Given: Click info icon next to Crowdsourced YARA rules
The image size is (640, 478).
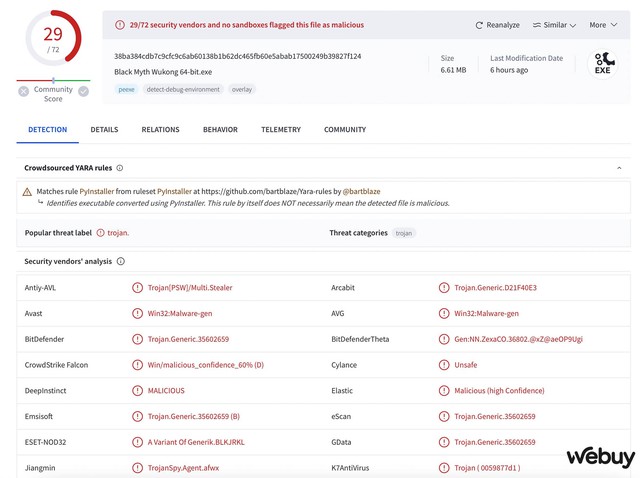Looking at the screenshot, I should pyautogui.click(x=120, y=168).
